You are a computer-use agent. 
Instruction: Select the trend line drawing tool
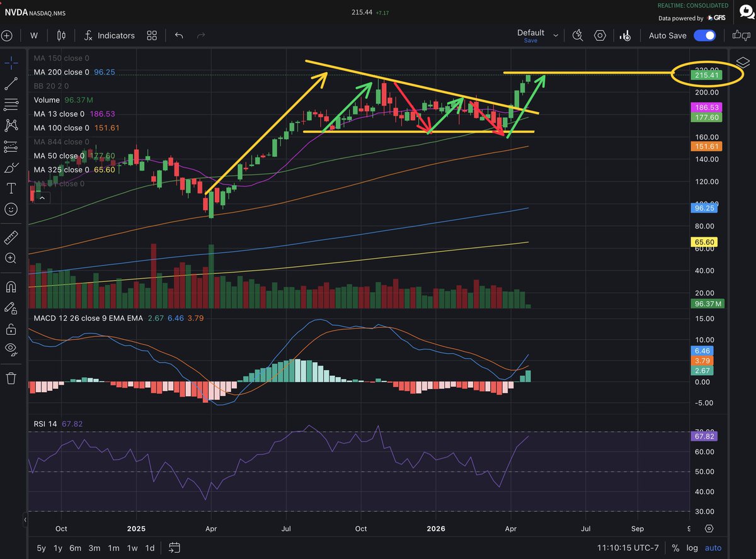[11, 83]
